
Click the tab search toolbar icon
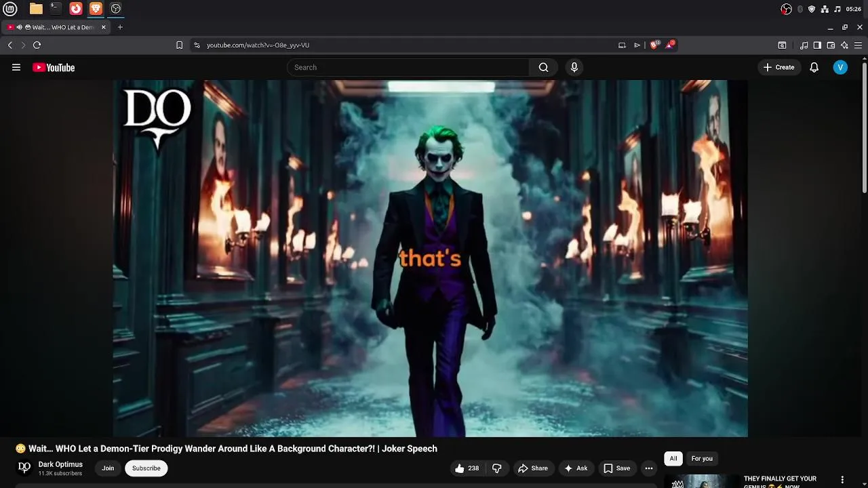tap(782, 45)
